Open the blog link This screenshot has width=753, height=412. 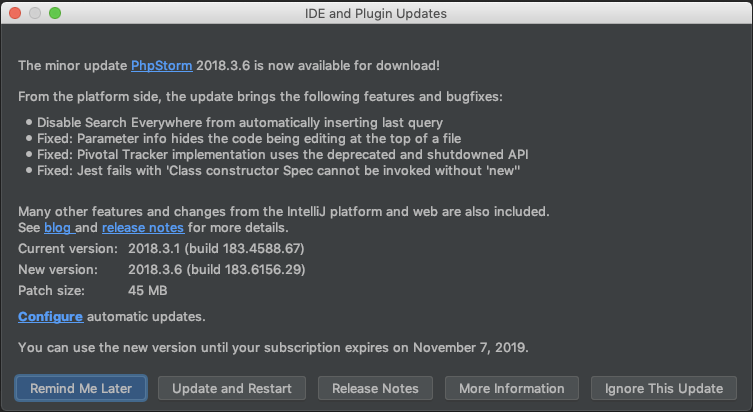pyautogui.click(x=57, y=228)
